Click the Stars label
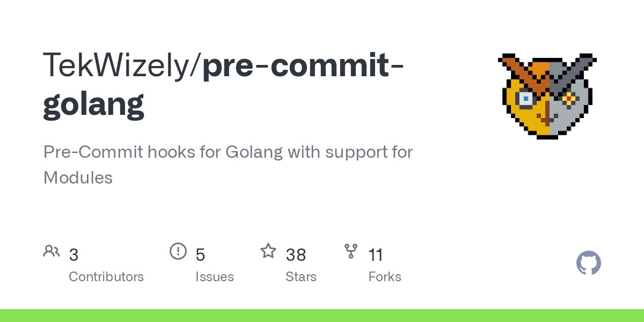This screenshot has height=322, width=644. point(301,277)
